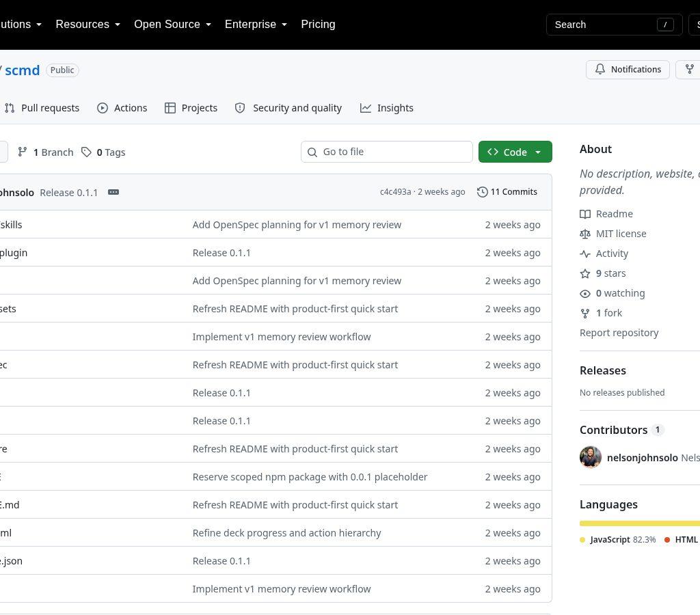The width and height of the screenshot is (700, 615).
Task: Open the 'Implement v1 memory review workflow' commit in the last row
Action: click(x=281, y=588)
